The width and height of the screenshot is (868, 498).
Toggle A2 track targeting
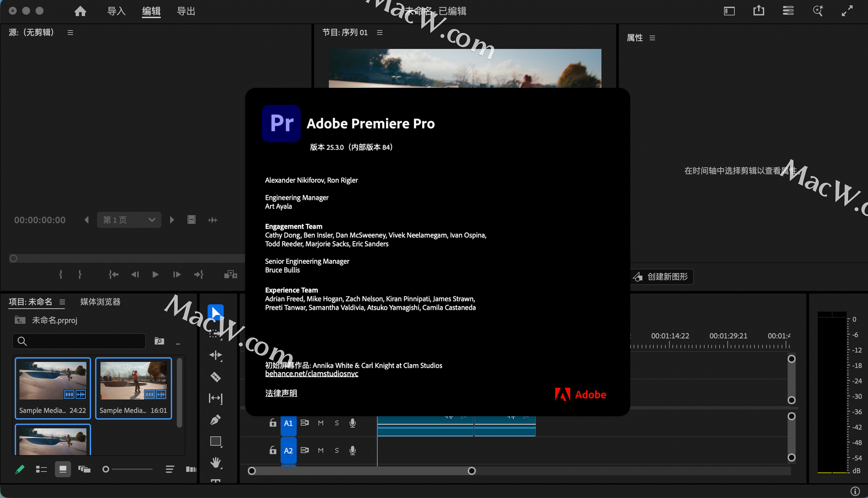click(288, 451)
